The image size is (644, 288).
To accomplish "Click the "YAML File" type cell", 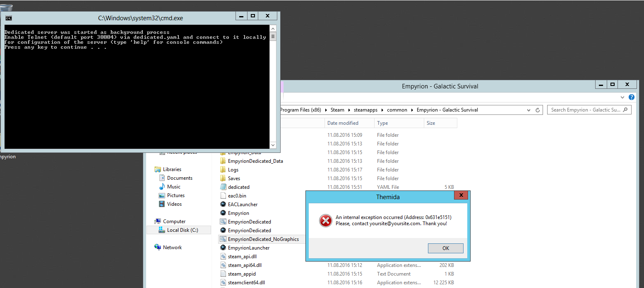I will click(x=388, y=187).
